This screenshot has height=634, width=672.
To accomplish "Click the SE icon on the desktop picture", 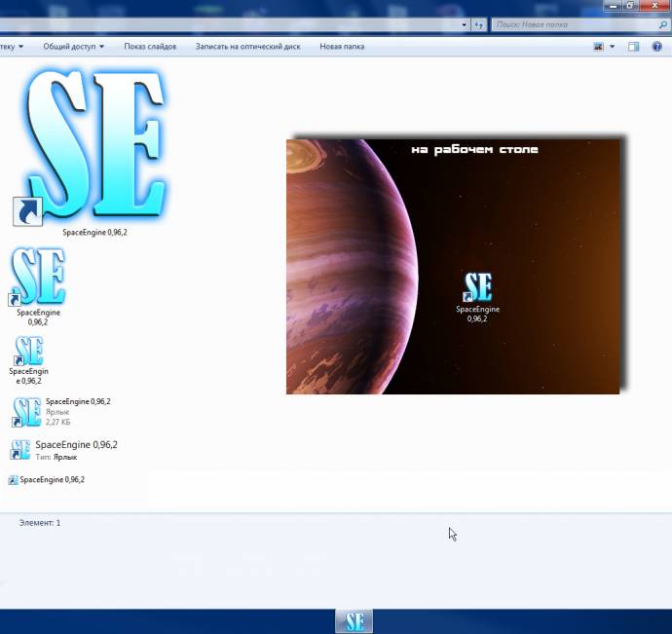I will click(477, 287).
